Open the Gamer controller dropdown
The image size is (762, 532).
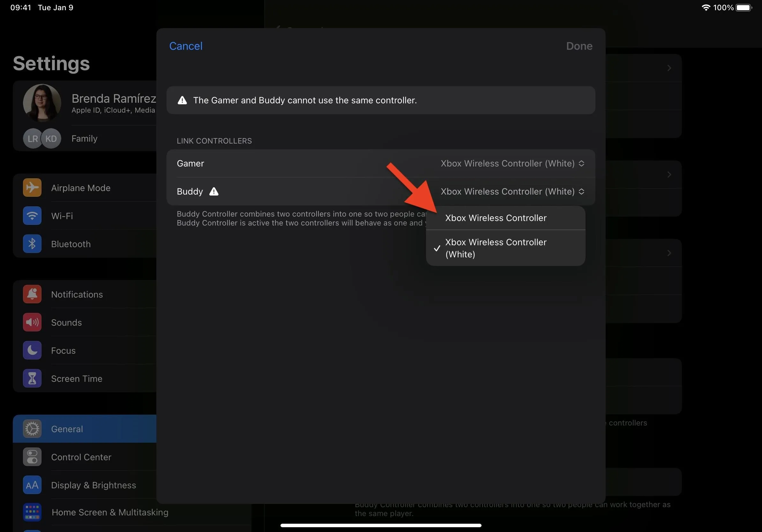click(512, 164)
